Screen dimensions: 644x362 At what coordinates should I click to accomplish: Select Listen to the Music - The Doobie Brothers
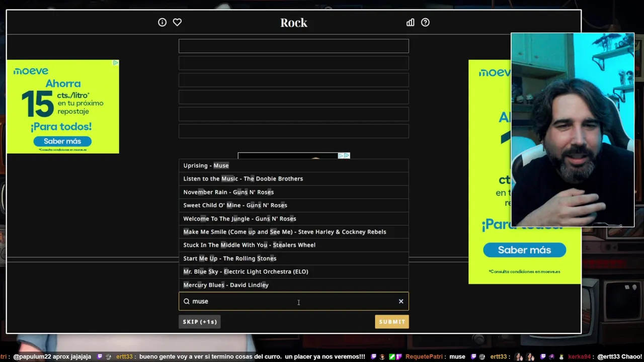point(294,178)
